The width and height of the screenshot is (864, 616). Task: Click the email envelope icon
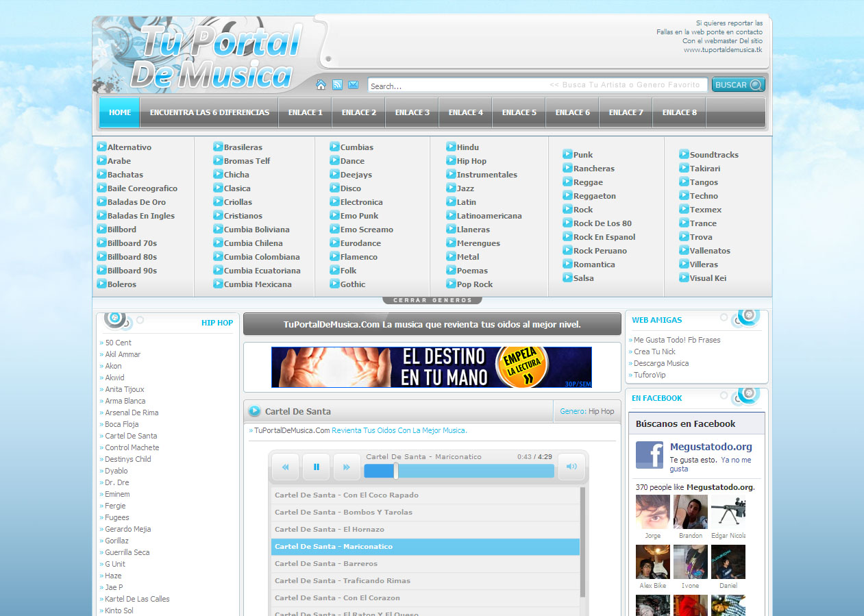(354, 85)
